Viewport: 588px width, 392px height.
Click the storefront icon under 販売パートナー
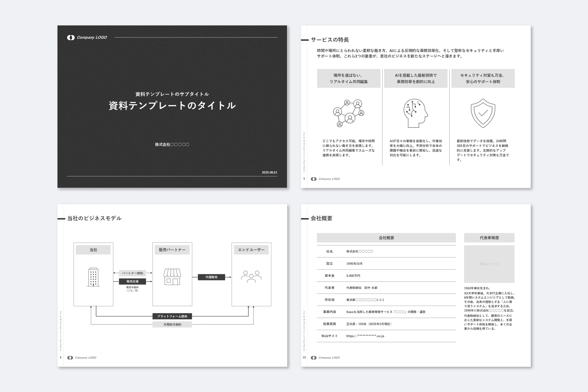click(x=172, y=277)
